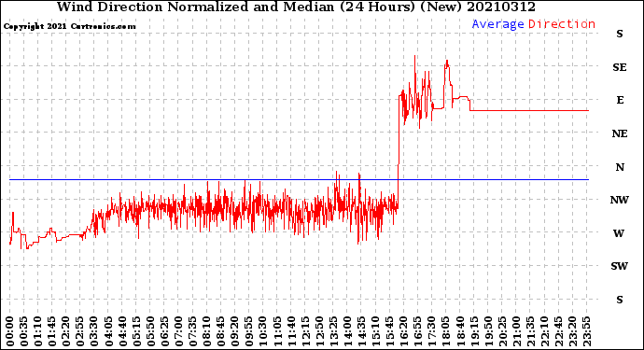
Task: Pick the "17:30" time label
Action: 432,331
